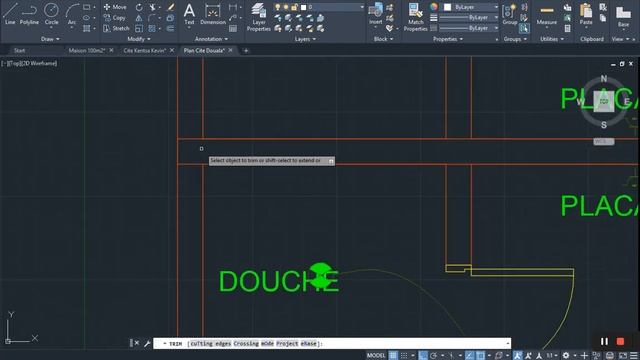Toggle drawing grid display in status bar
Viewport: 640px width, 360px height.
pyautogui.click(x=393, y=356)
